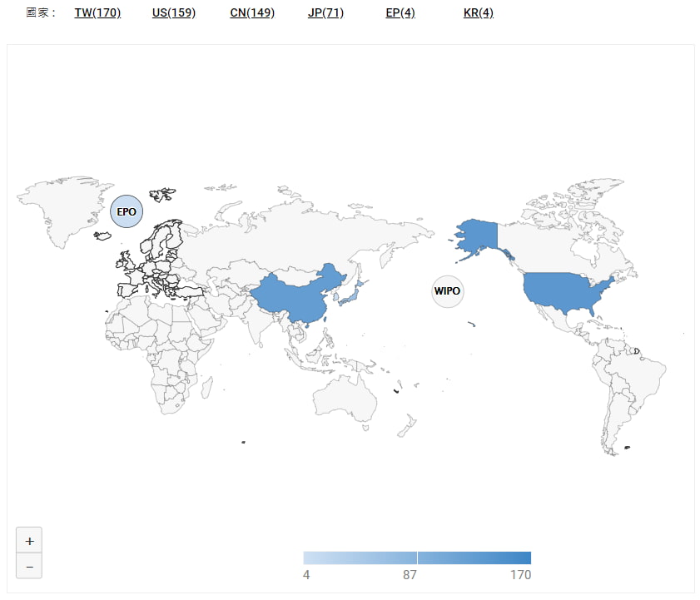
Task: Zoom out of the map with minus button
Action: 29,566
